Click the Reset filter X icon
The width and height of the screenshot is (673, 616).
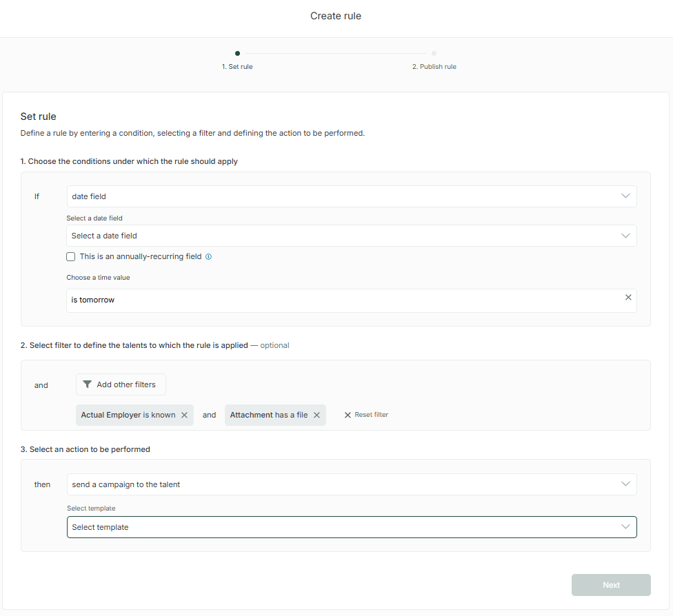point(348,415)
